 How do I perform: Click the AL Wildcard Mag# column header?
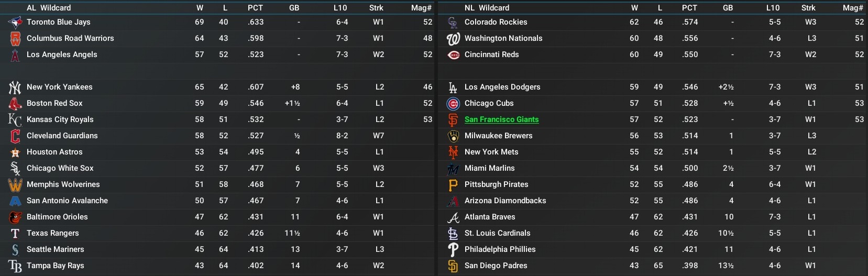(421, 8)
